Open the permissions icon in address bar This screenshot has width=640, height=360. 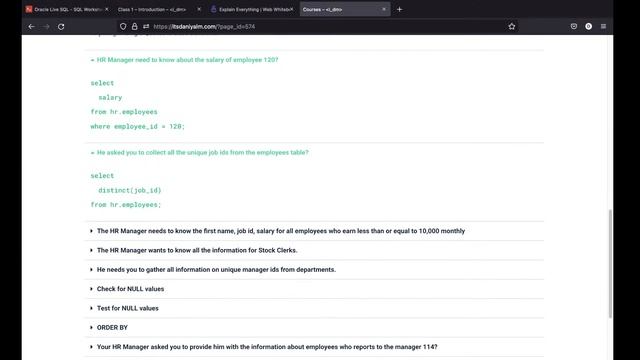(146, 27)
